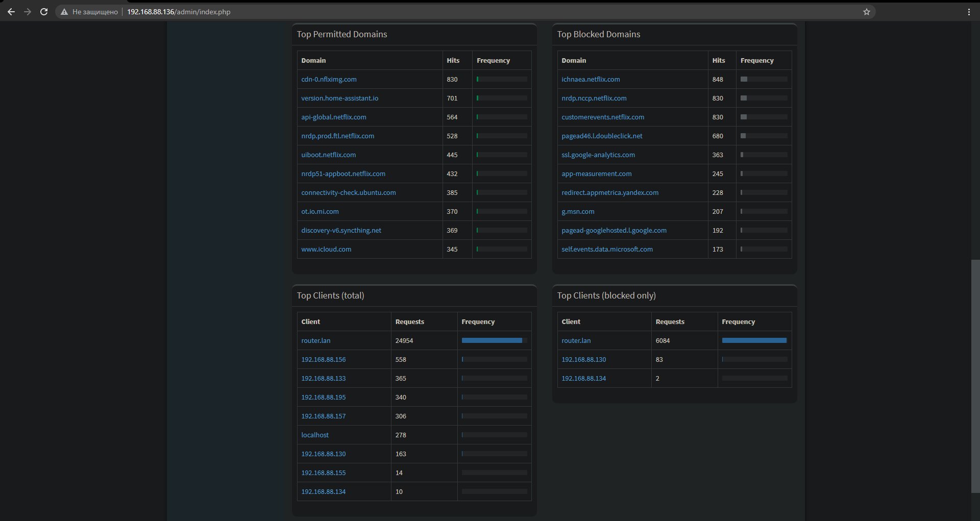Image resolution: width=980 pixels, height=521 pixels.
Task: Click router.lan blue frequency bar in total clients
Action: (x=492, y=340)
